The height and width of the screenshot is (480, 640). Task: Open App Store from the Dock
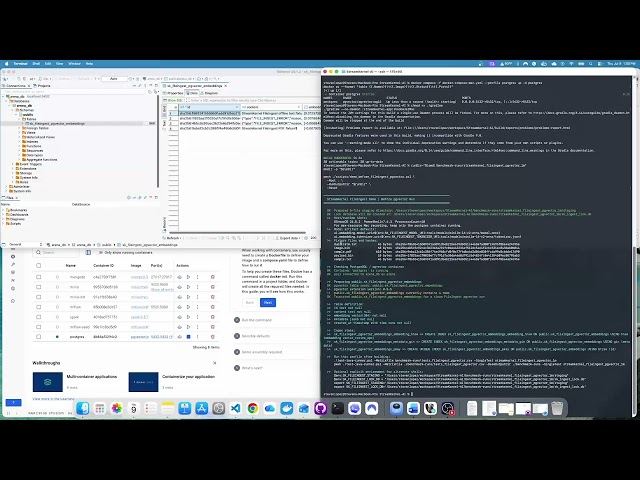(x=202, y=408)
